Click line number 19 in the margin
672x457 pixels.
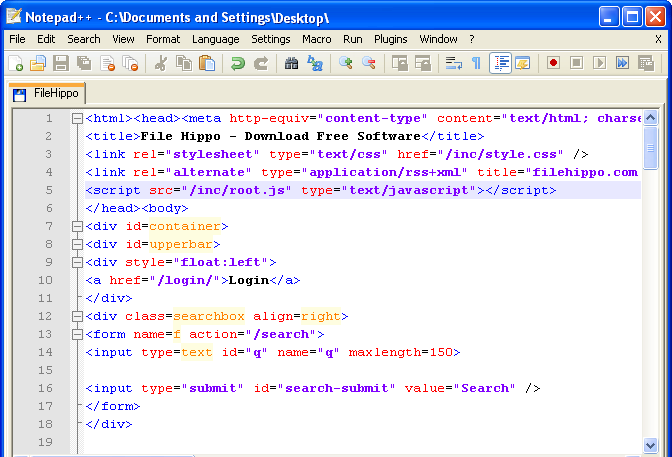tap(45, 442)
